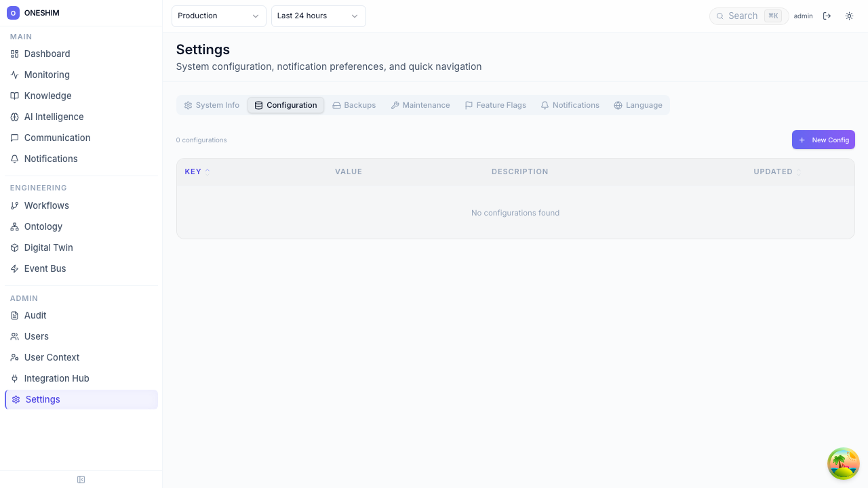Screen dimensions: 868x488
Task: Click the Search input field
Action: point(744,16)
